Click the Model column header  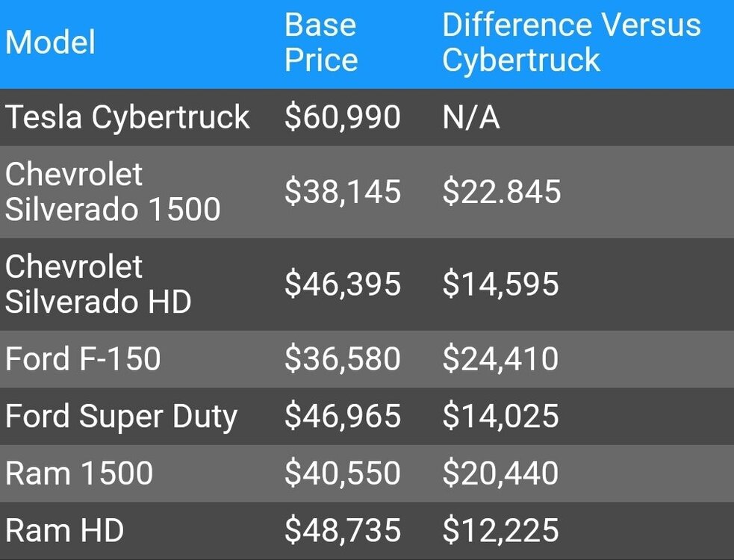[51, 42]
